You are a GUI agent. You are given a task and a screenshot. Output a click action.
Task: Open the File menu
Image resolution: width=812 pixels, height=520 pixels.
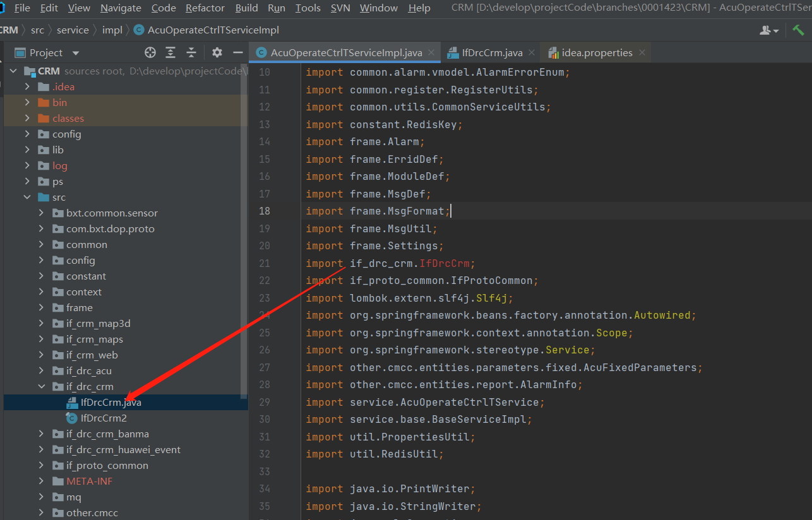(x=21, y=8)
